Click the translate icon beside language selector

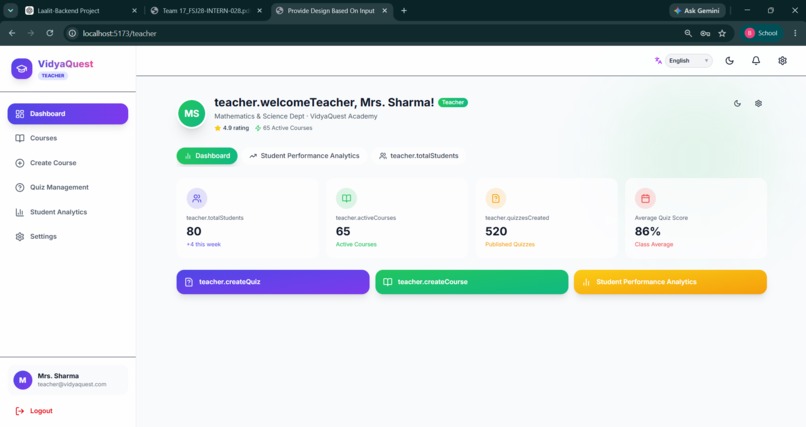[658, 61]
